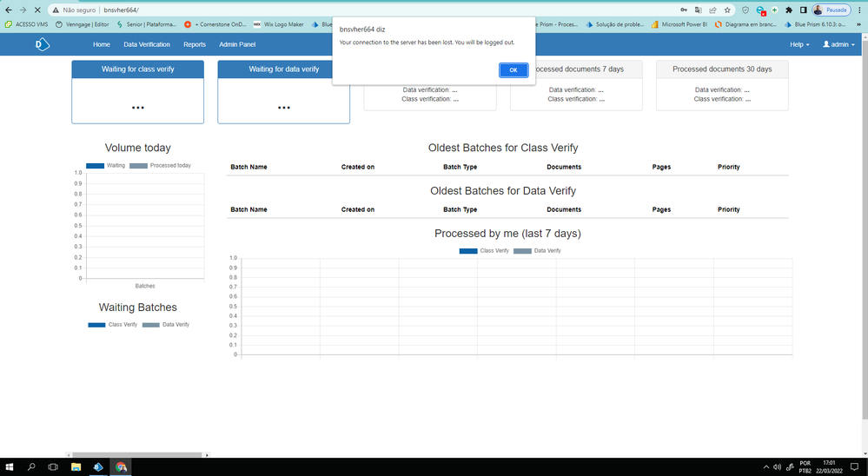Image resolution: width=868 pixels, height=476 pixels.
Task: Click OK in the connection lost dialog
Action: (x=514, y=69)
